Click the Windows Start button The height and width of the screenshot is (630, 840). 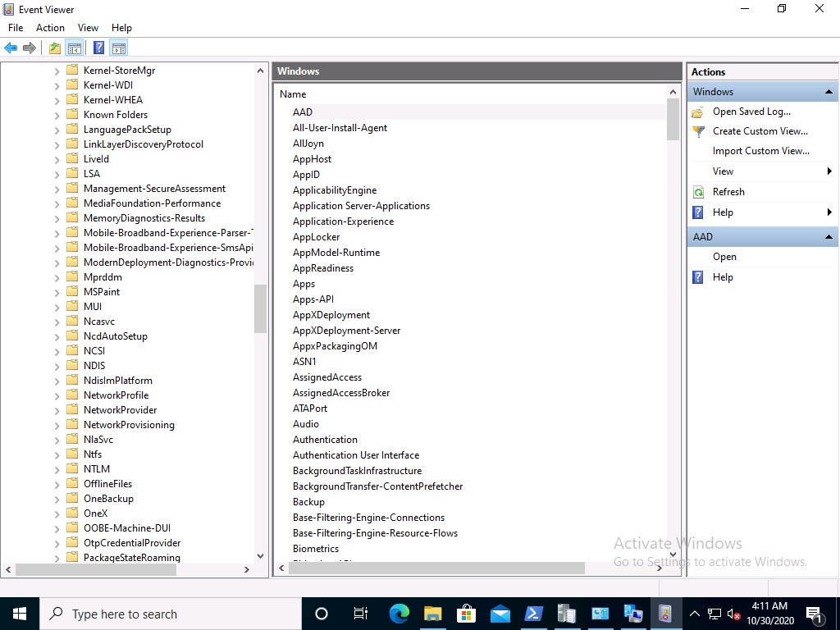pos(20,614)
